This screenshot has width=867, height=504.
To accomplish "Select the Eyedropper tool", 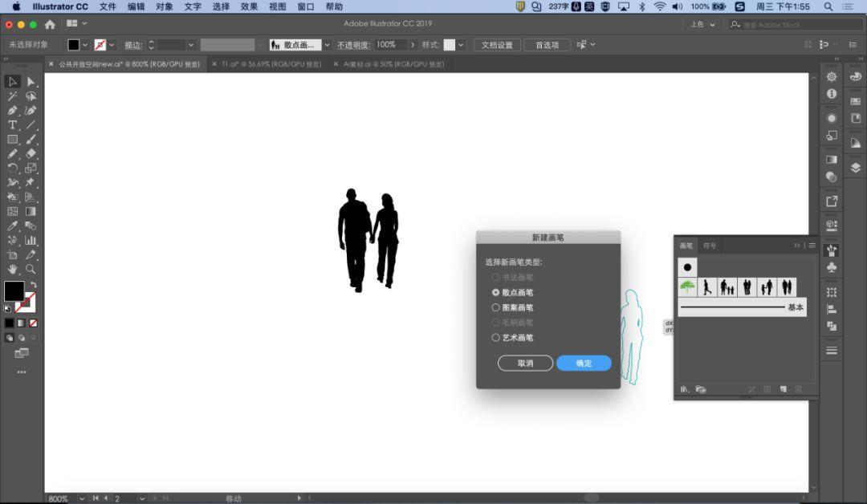I will (x=12, y=226).
